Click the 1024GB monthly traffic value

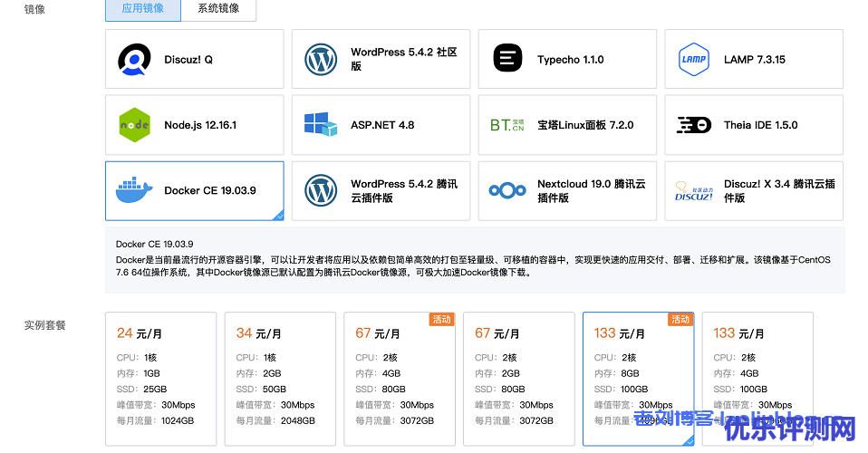(178, 421)
